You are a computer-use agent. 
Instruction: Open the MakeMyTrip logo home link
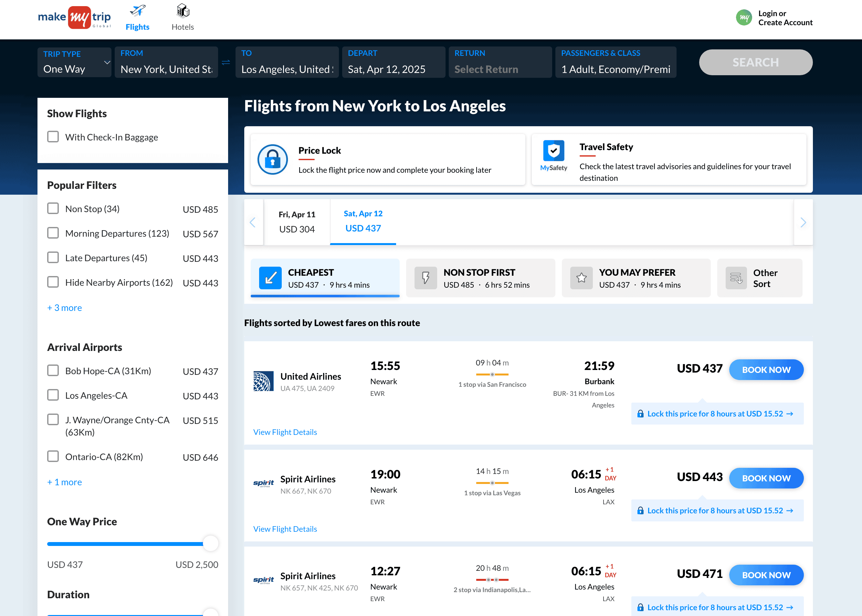pyautogui.click(x=74, y=17)
